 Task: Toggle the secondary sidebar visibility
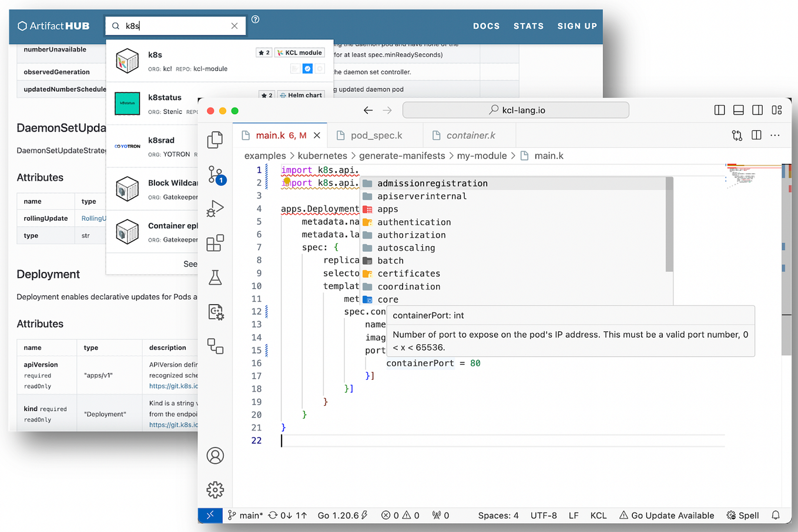pos(757,110)
